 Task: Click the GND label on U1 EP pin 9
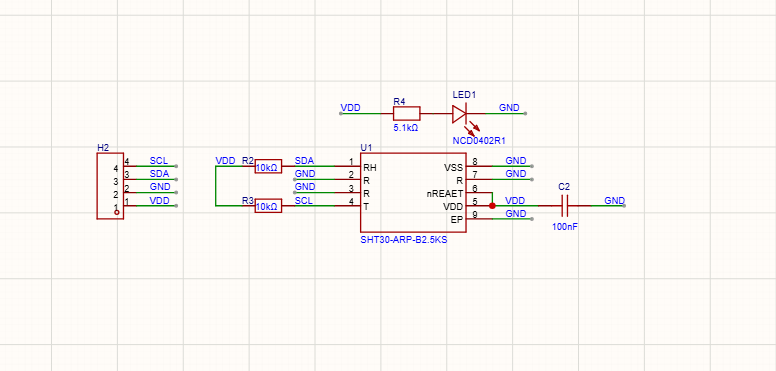tap(516, 214)
